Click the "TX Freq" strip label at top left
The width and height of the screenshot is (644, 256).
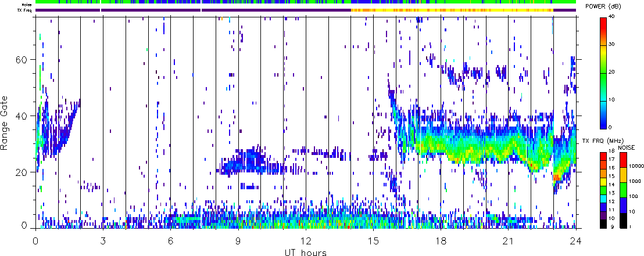tap(26, 10)
